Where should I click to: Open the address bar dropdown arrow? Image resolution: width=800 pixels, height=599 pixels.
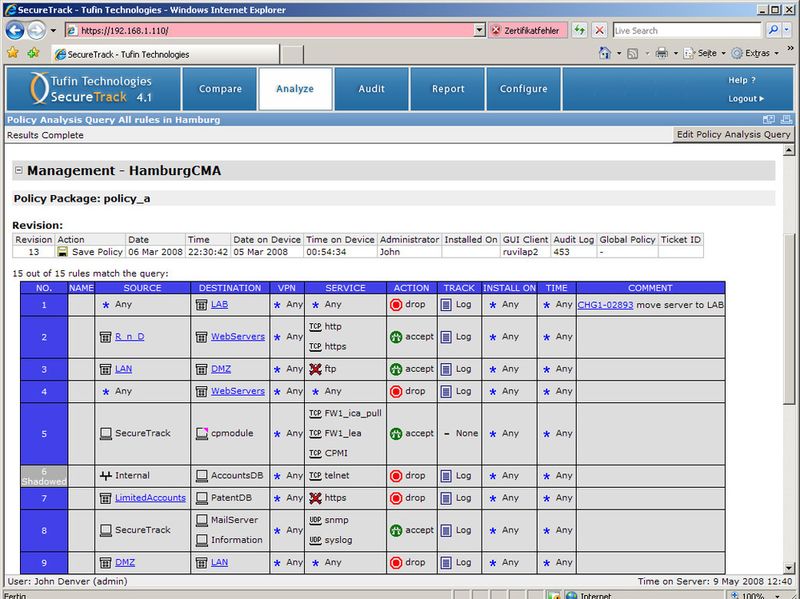coord(479,30)
